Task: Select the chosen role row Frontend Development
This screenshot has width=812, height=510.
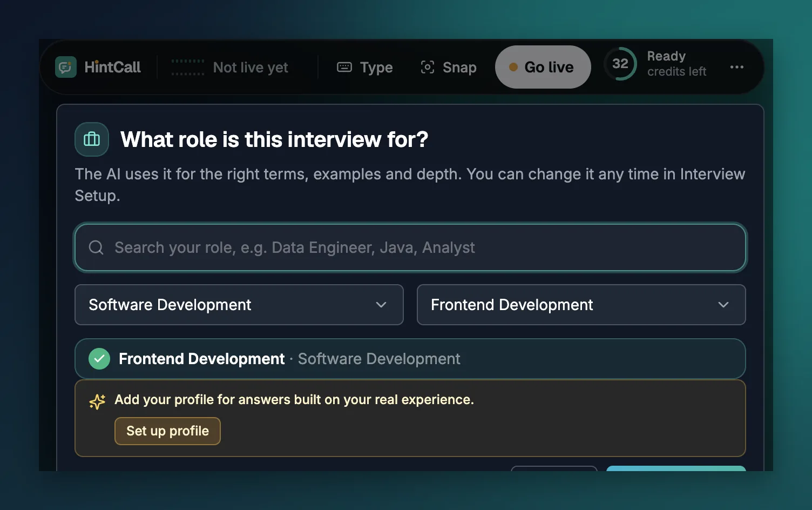Action: tap(410, 359)
